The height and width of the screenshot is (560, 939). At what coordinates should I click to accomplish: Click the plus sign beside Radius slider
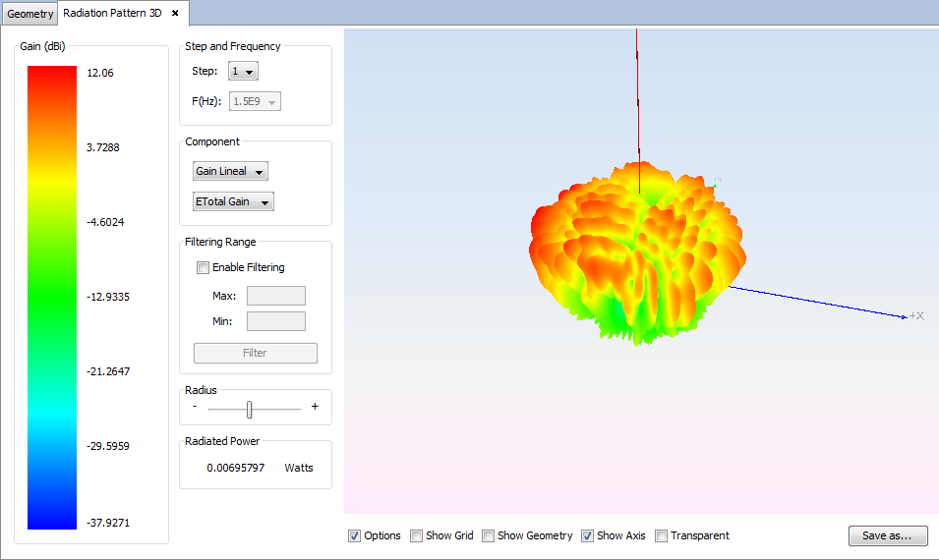point(315,407)
